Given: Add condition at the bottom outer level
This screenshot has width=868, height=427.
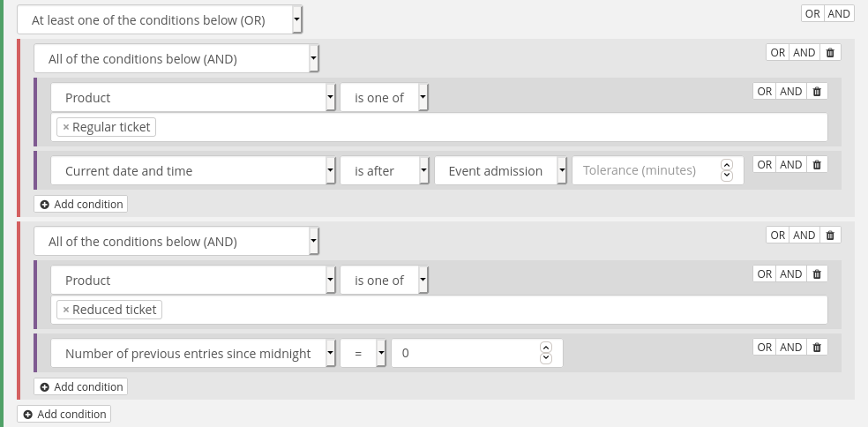Looking at the screenshot, I should pos(64,414).
